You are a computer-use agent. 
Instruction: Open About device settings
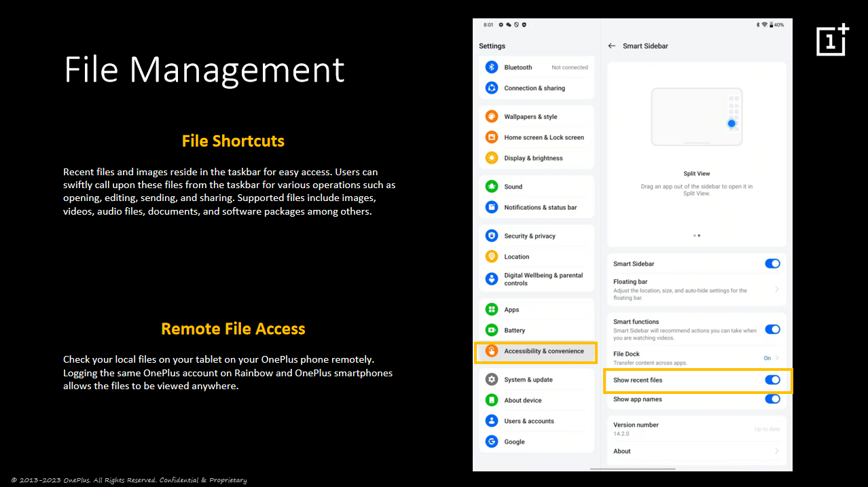pyautogui.click(x=537, y=400)
